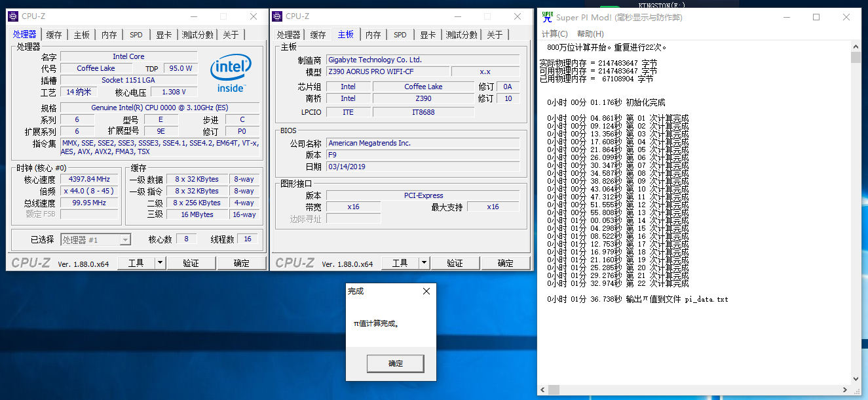Screen dimensions: 868x400
Task: Switch to 处理器 tab in right CPU-Z window
Action: pyautogui.click(x=288, y=35)
